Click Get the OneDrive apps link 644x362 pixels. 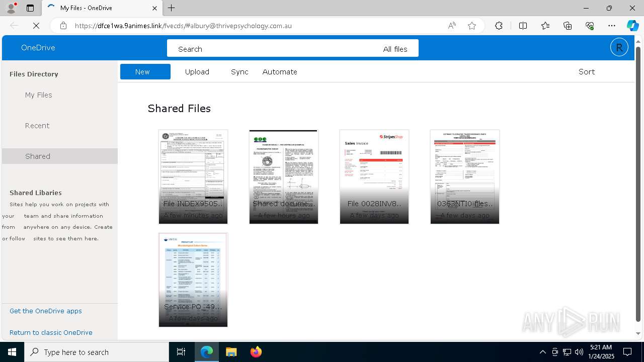(x=46, y=311)
